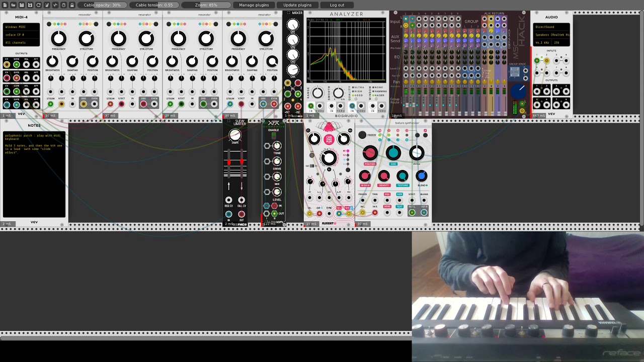The image size is (644, 362).
Task: Click the Save patch disk icon
Action: click(x=22, y=5)
